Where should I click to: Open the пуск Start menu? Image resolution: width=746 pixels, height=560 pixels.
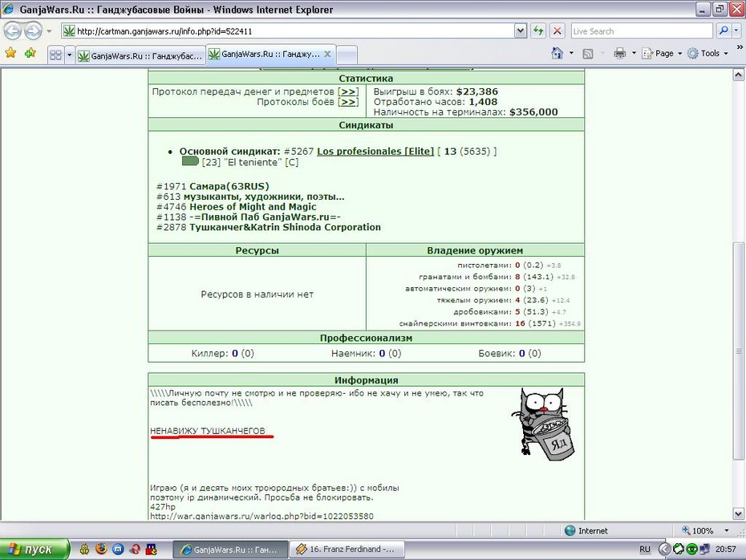[34, 550]
